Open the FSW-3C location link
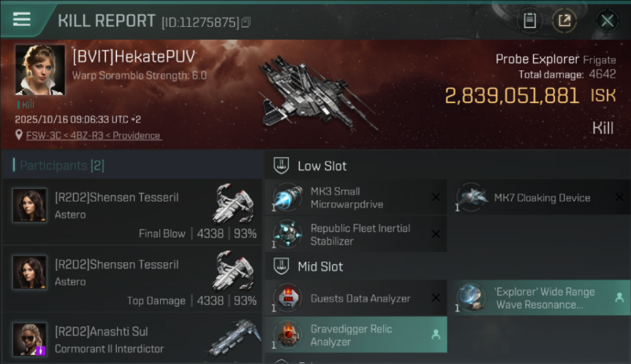Image resolution: width=631 pixels, height=364 pixels. coord(93,136)
